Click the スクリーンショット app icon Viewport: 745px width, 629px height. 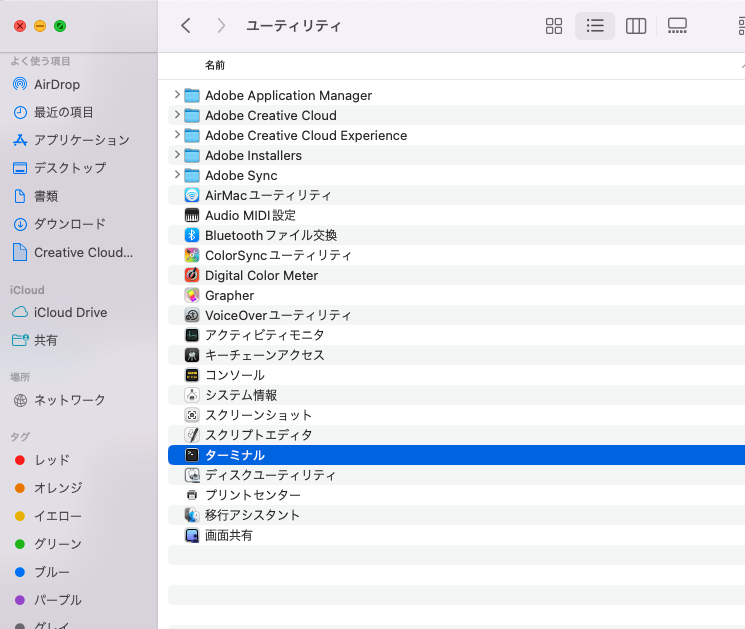(192, 415)
